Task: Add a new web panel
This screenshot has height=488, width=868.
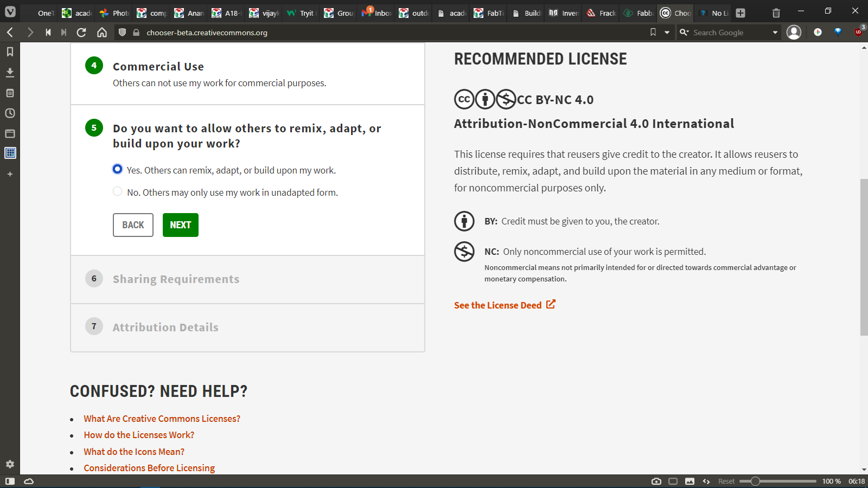Action: (x=10, y=174)
